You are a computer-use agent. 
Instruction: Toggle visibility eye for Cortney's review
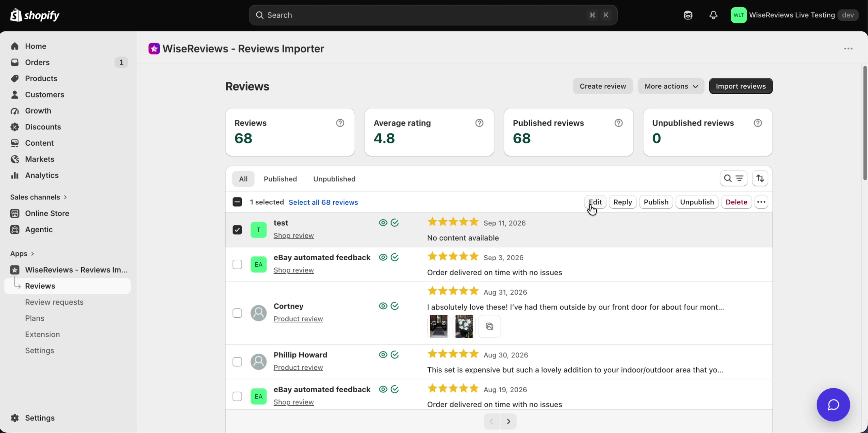(383, 306)
